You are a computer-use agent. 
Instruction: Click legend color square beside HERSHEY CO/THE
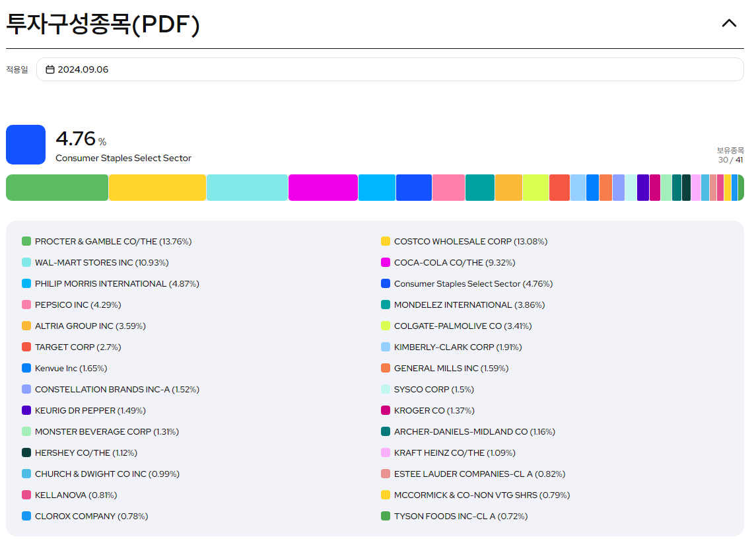point(26,452)
